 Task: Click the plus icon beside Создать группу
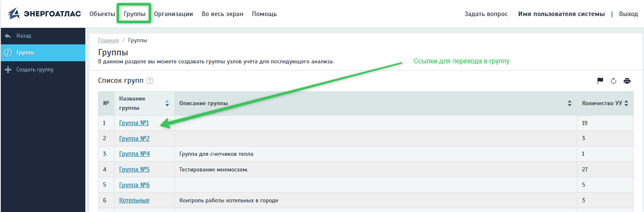pos(8,70)
